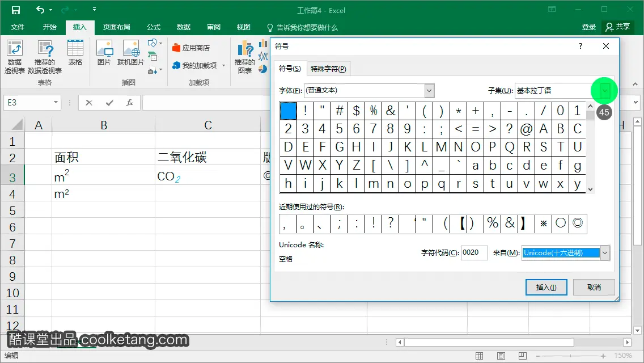Click the Select All corner triangle
The width and height of the screenshot is (644, 363).
point(17,125)
